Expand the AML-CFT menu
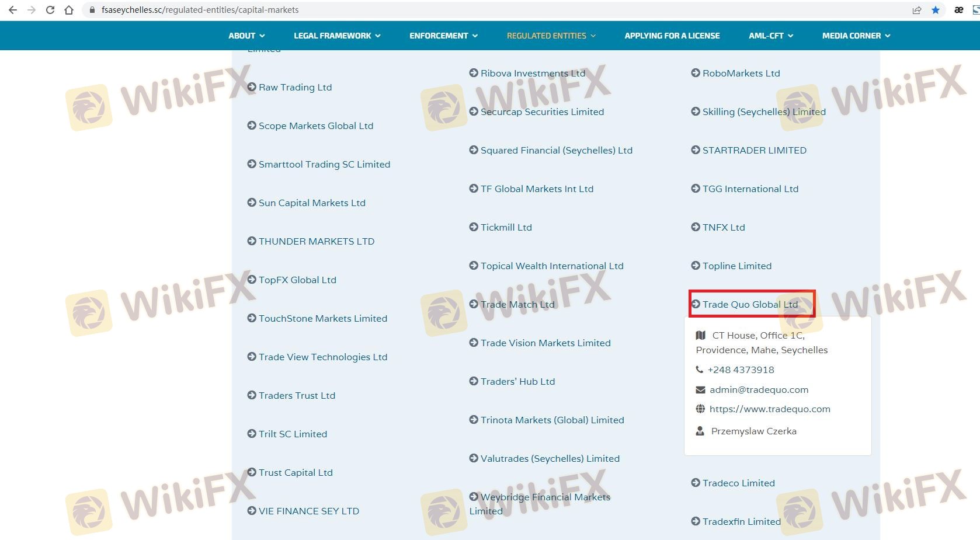The height and width of the screenshot is (540, 980). pos(770,36)
